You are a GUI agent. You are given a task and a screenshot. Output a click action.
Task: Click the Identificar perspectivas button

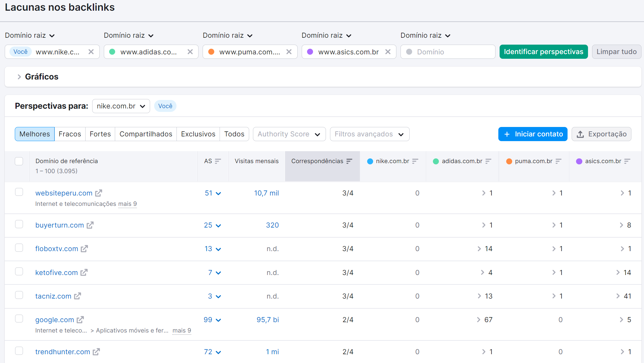click(x=543, y=52)
